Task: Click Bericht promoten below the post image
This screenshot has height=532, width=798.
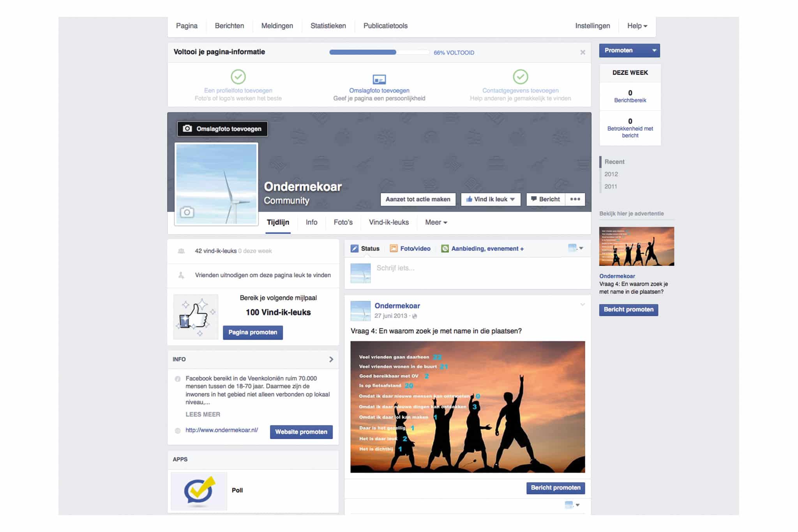Action: coord(556,488)
